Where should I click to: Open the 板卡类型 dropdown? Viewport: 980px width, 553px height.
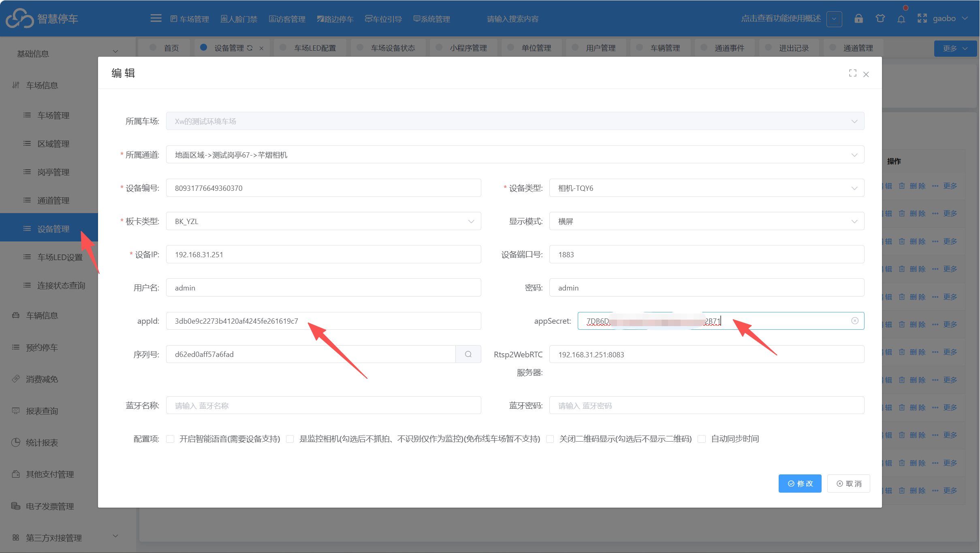(323, 221)
